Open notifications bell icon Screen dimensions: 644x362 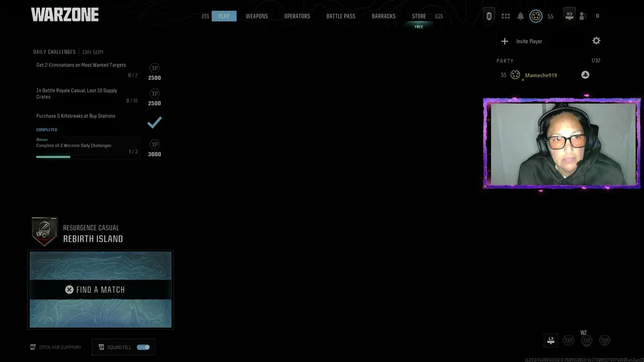(520, 16)
